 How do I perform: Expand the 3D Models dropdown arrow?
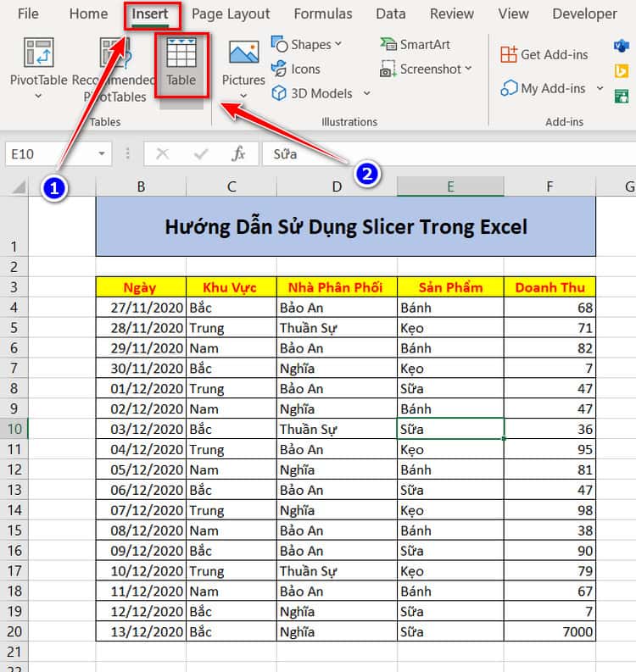(366, 92)
